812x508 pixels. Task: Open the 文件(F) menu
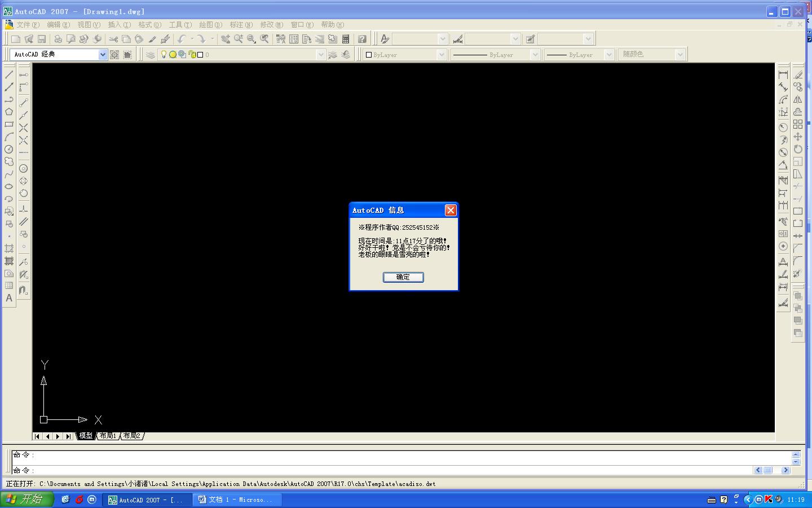(28, 25)
